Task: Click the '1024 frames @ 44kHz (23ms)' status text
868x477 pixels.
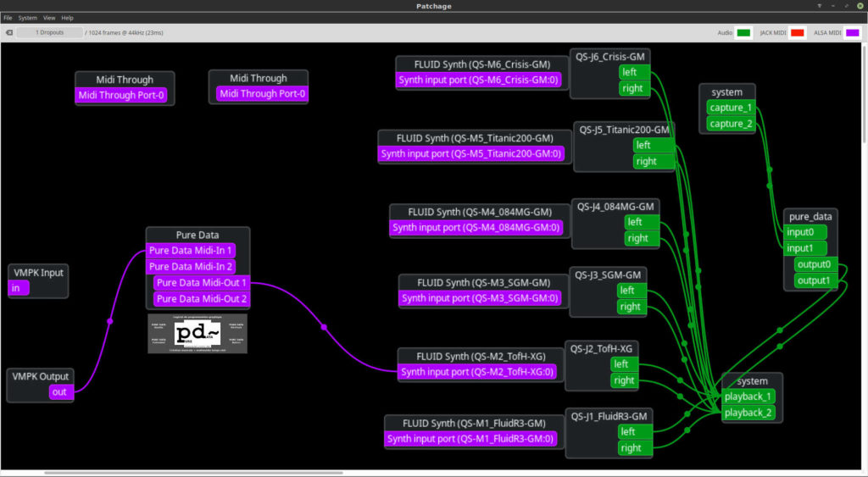Action: coord(125,33)
